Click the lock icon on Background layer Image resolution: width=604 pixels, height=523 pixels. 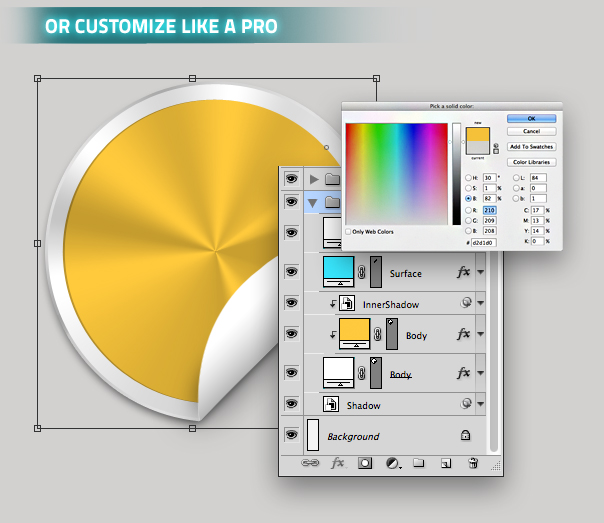[465, 436]
